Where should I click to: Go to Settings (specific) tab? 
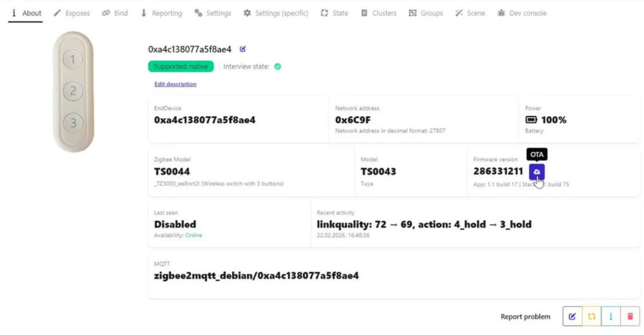point(276,13)
